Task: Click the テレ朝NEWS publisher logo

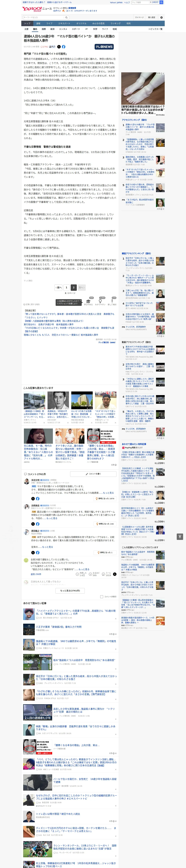Action: click(104, 47)
